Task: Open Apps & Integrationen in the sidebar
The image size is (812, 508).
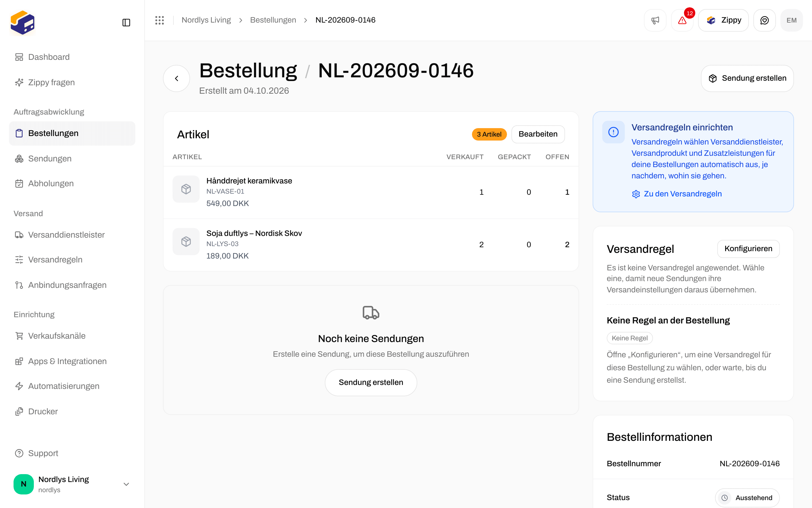Action: pos(72,361)
